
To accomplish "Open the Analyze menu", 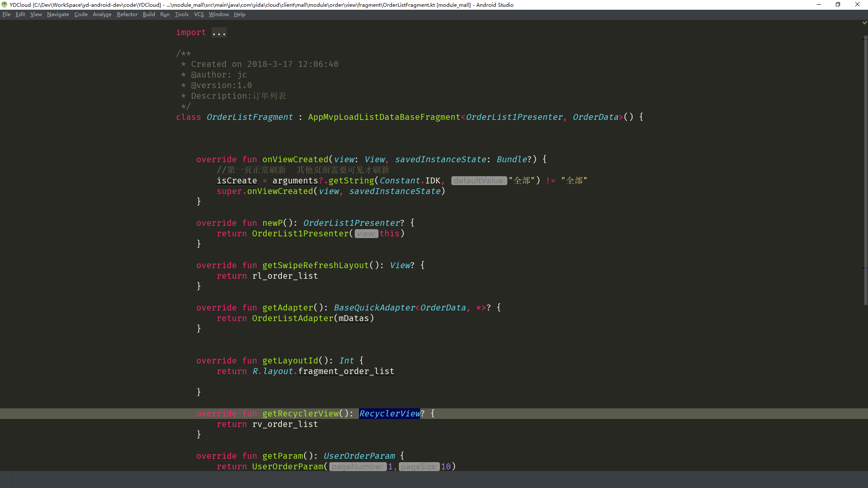I will point(102,14).
